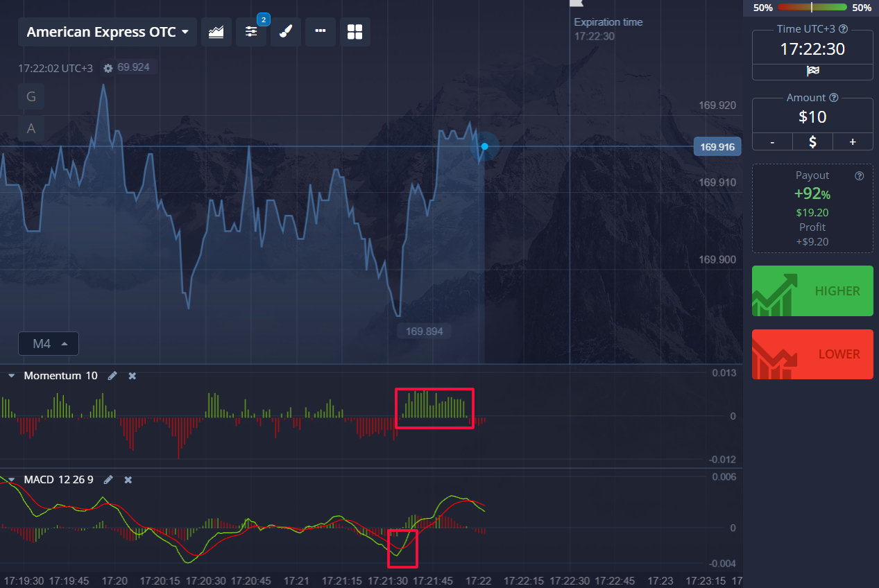Screen dimensions: 879x588
Task: Switch amount mode with dollar sign toggle
Action: 812,141
